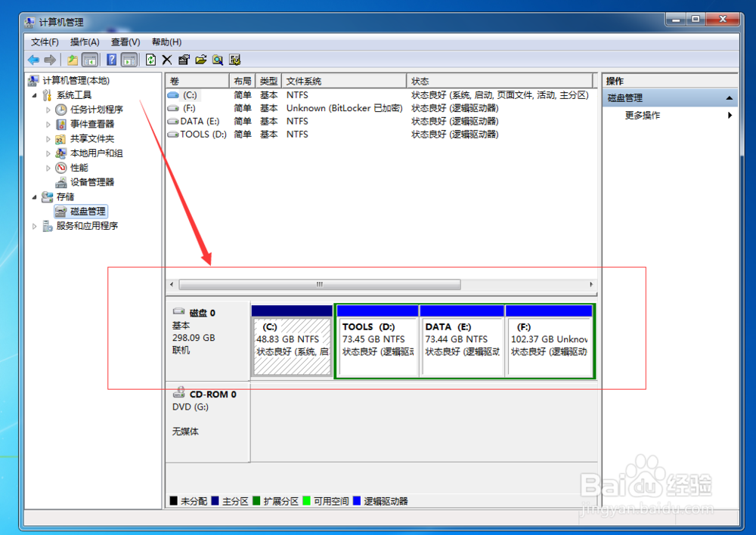756x535 pixels.
Task: Select the (F:) BitLocker volume row
Action: tap(380, 108)
